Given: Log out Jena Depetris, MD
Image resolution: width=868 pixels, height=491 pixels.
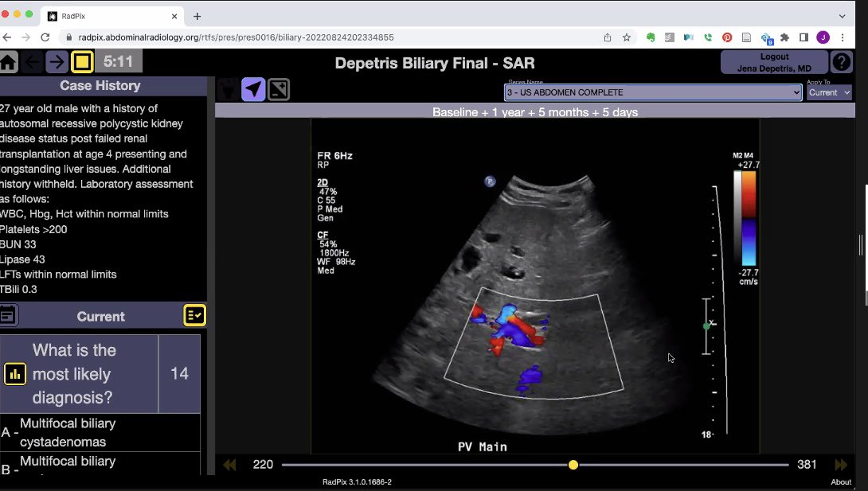Looking at the screenshot, I should point(774,63).
